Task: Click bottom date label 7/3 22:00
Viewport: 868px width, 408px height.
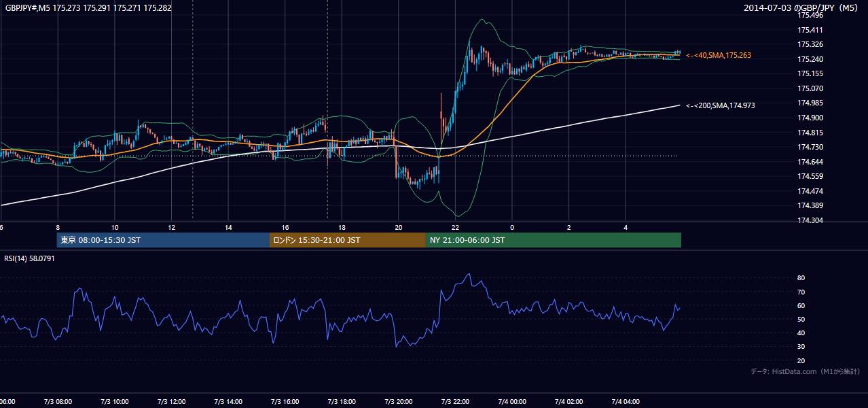Action: pos(455,402)
